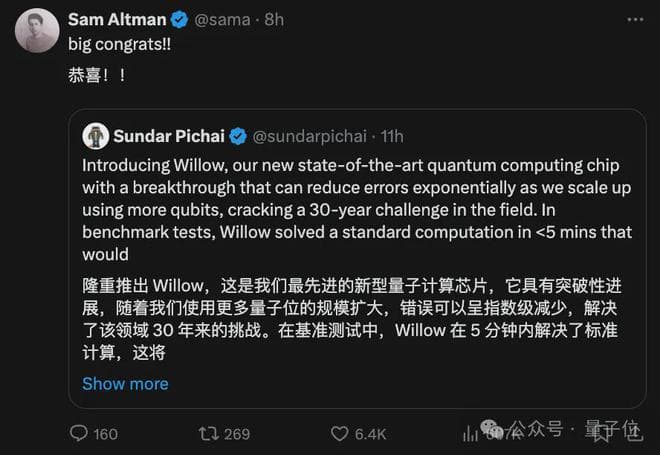Click the 269 retweets count
The image size is (660, 455).
click(237, 433)
